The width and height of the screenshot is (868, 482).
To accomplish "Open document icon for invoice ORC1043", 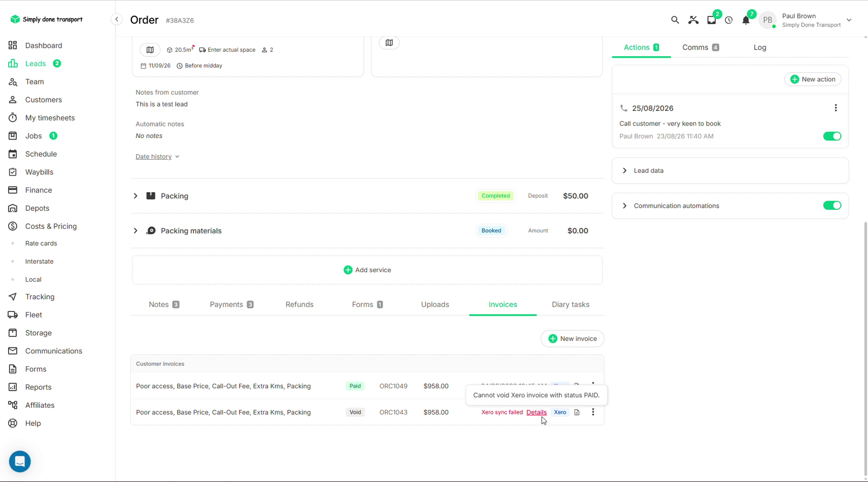I will (x=577, y=412).
